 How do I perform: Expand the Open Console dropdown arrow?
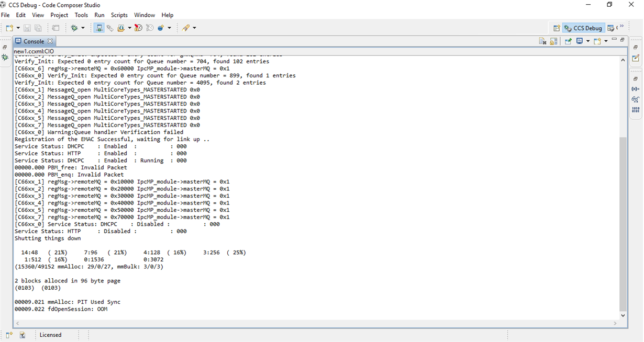point(606,41)
